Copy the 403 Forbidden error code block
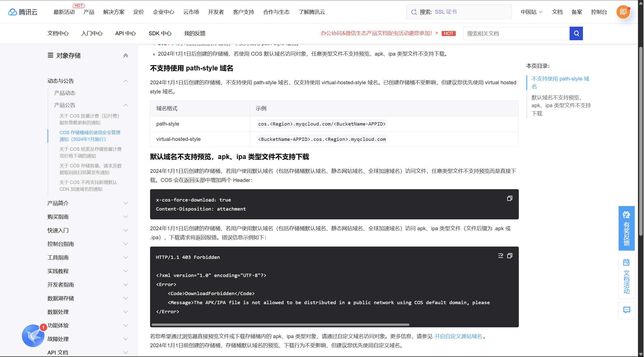 (510, 256)
